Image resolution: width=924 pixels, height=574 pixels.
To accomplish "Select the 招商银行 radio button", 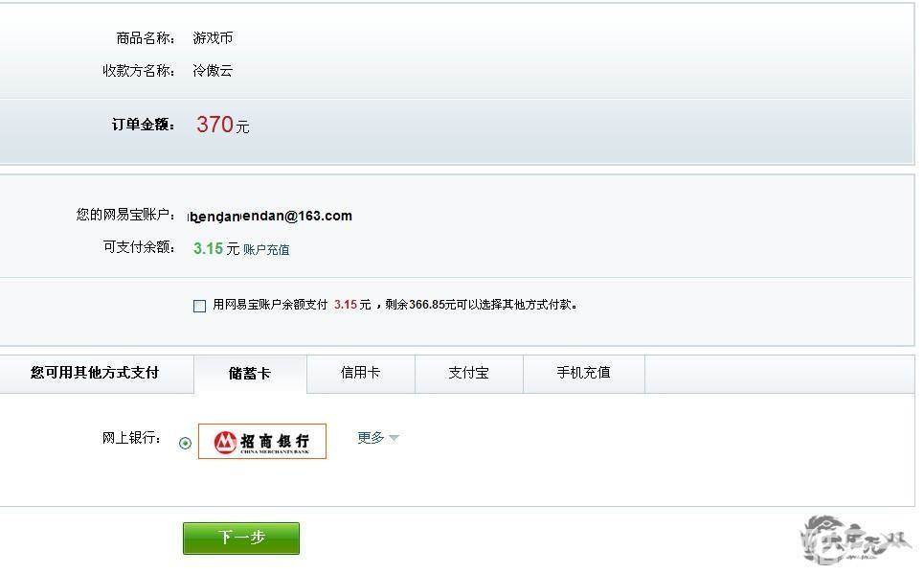I will (x=185, y=443).
